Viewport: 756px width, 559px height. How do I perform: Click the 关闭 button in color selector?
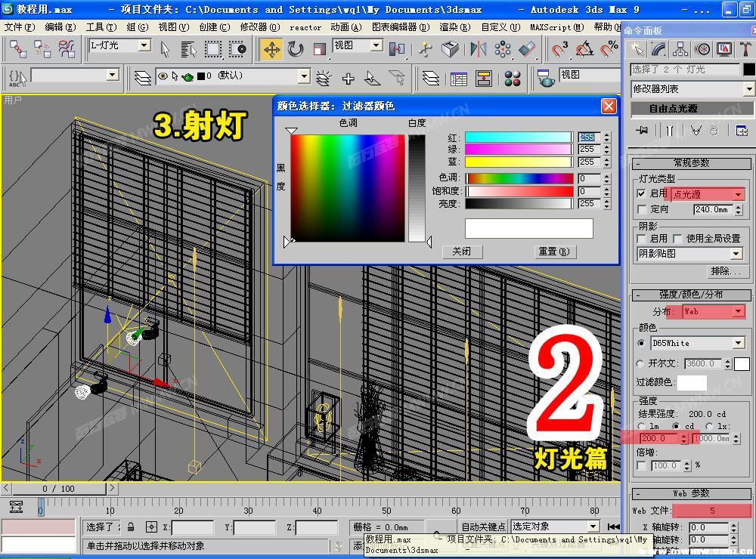(462, 252)
